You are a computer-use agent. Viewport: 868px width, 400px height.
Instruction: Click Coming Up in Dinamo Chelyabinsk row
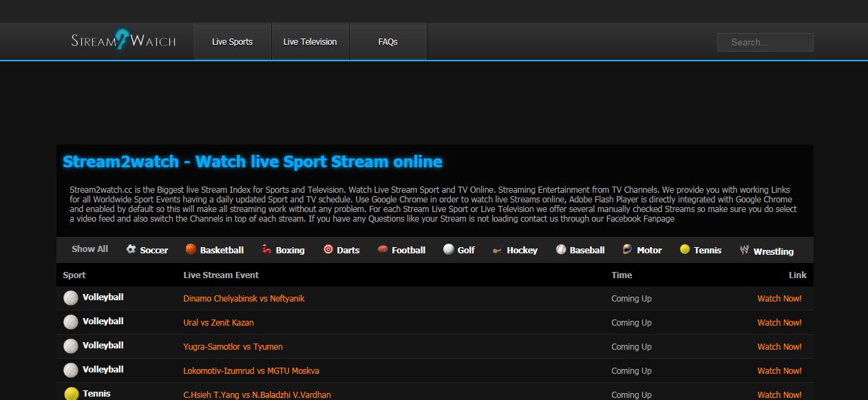[631, 298]
